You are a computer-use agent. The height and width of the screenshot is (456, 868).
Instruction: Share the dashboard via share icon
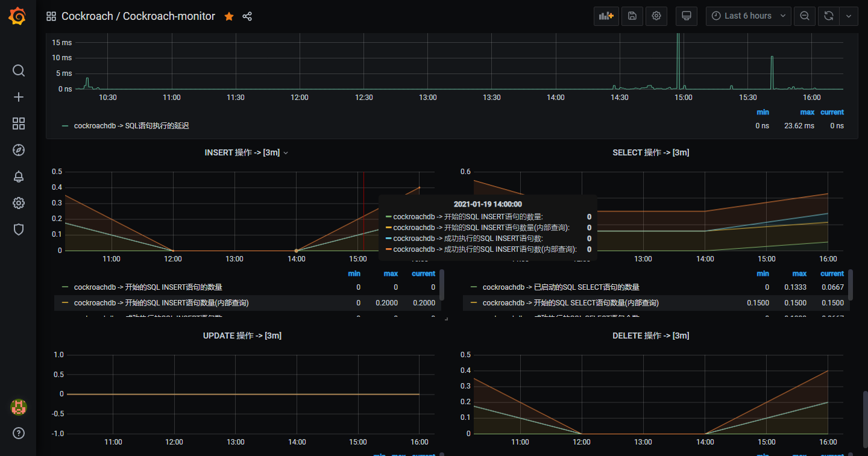[247, 16]
